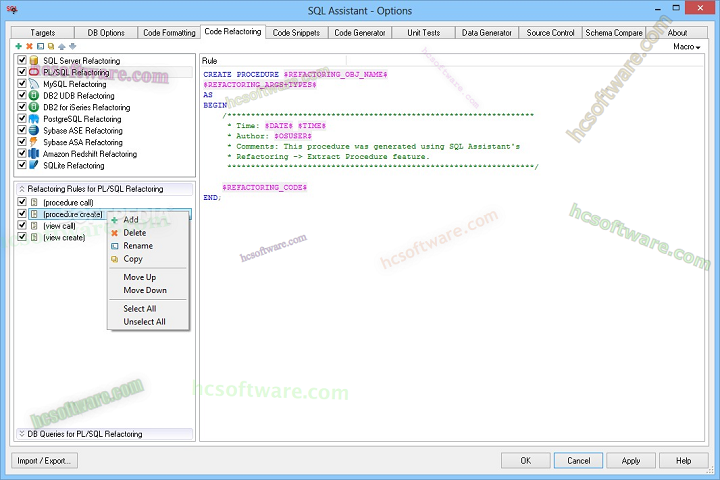Uncheck PL/SQL Refactoring checkbox
This screenshot has height=480, width=720.
(22, 72)
